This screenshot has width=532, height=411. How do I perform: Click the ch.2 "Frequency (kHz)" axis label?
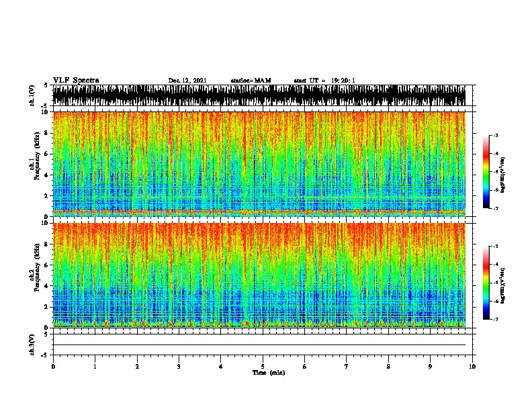(x=37, y=267)
